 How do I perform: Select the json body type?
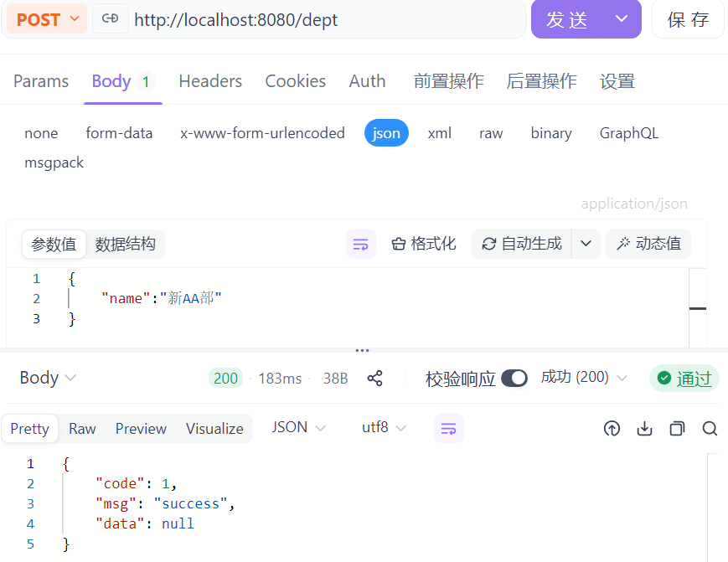[x=386, y=133]
